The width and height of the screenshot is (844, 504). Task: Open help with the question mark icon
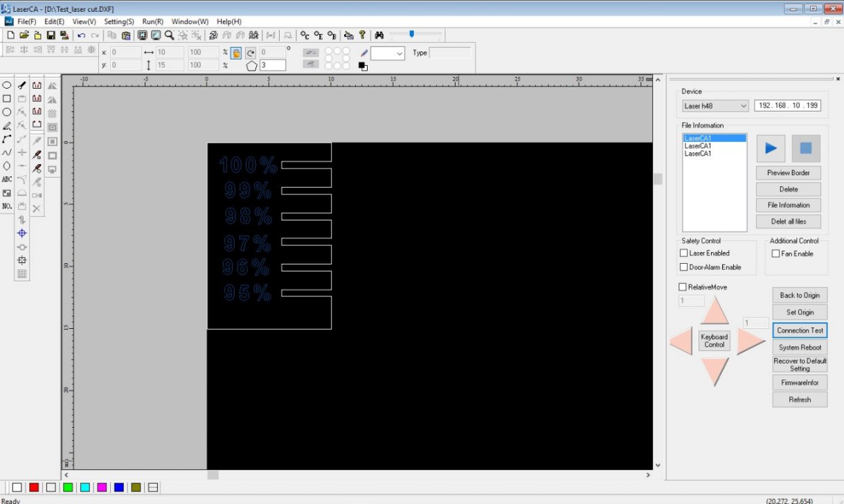tap(362, 35)
